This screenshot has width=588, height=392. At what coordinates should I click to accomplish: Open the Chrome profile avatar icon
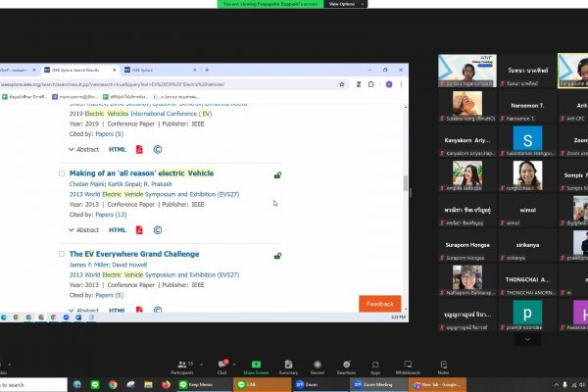click(x=389, y=84)
